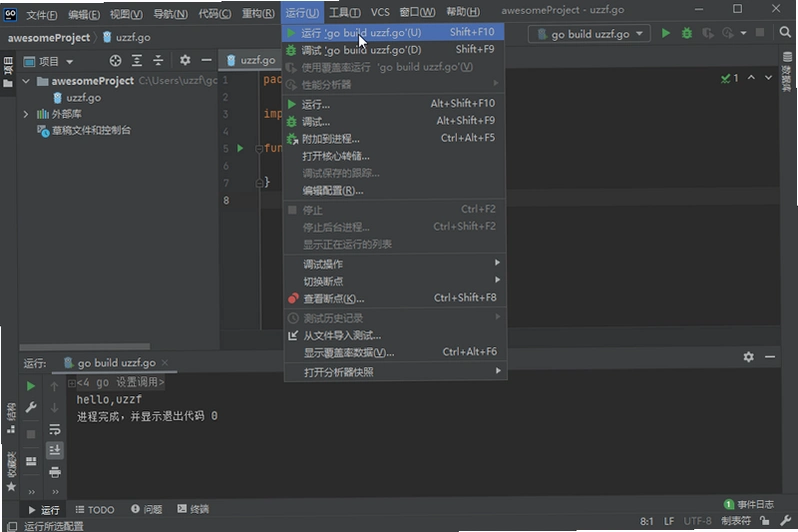Click the Debug bug icon in top toolbar

(x=687, y=34)
